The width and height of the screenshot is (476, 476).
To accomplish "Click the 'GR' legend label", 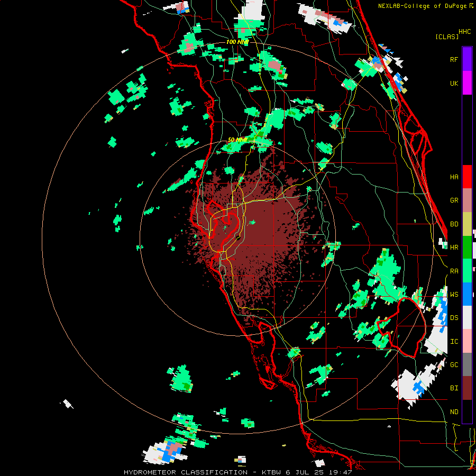I will pos(454,200).
